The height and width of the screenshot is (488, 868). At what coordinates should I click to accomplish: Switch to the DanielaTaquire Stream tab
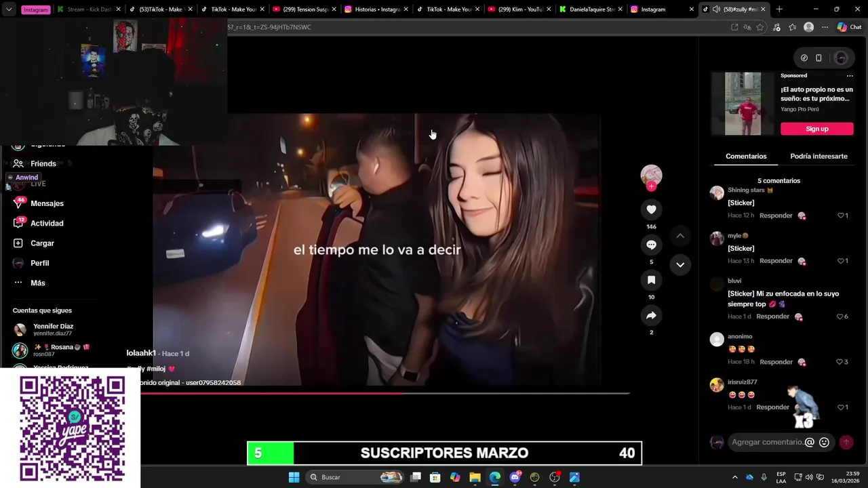591,9
